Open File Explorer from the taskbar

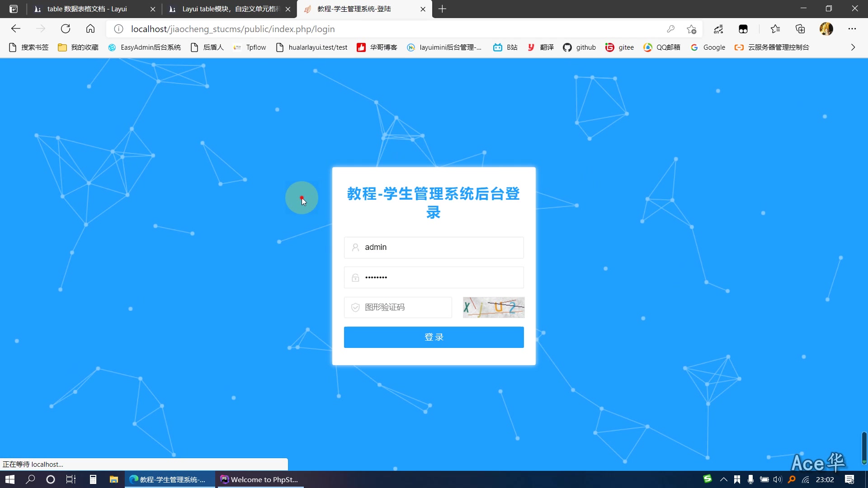(114, 479)
